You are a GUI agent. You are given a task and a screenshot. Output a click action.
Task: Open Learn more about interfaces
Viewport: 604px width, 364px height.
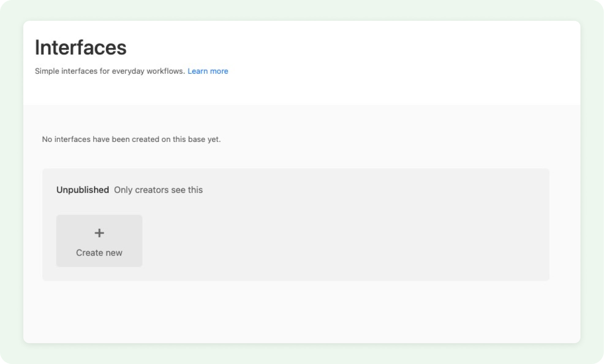click(x=208, y=71)
